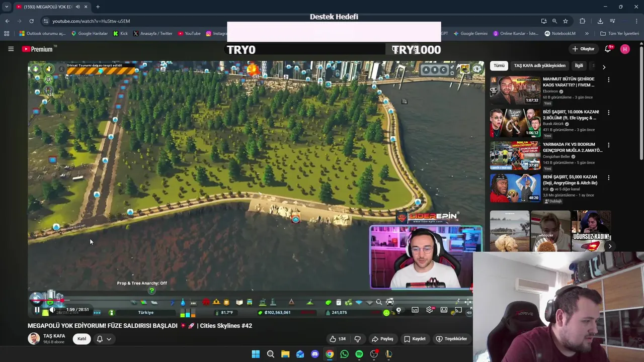The image size is (644, 362).
Task: Open a new tab with the plus icon
Action: coord(98,7)
